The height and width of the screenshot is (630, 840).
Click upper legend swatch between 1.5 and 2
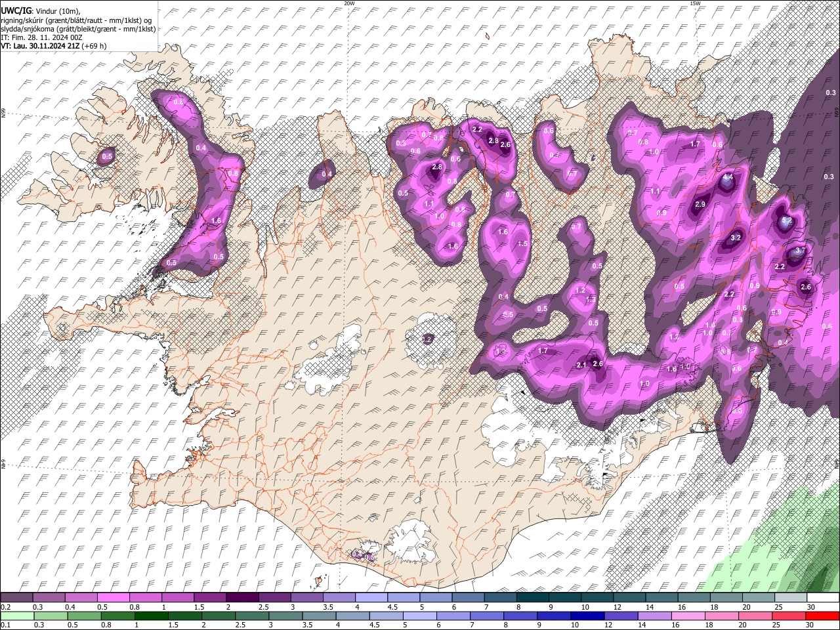pyautogui.click(x=210, y=598)
